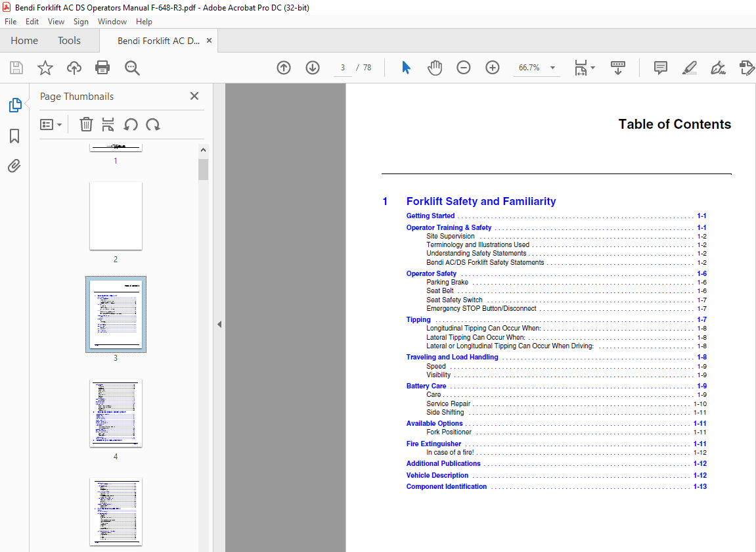Screen dimensions: 756x552
Task: Click the scrolling mode toolbar icon
Action: point(617,68)
